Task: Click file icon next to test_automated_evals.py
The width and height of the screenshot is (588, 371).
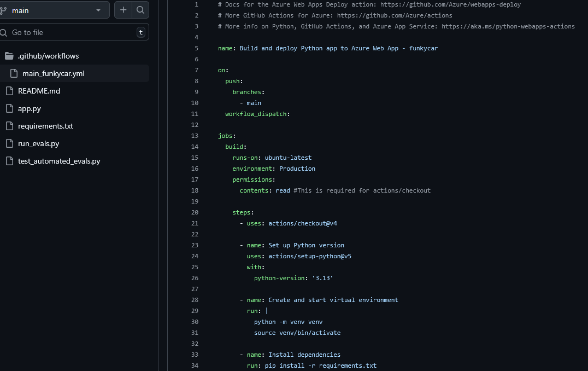Action: point(10,161)
